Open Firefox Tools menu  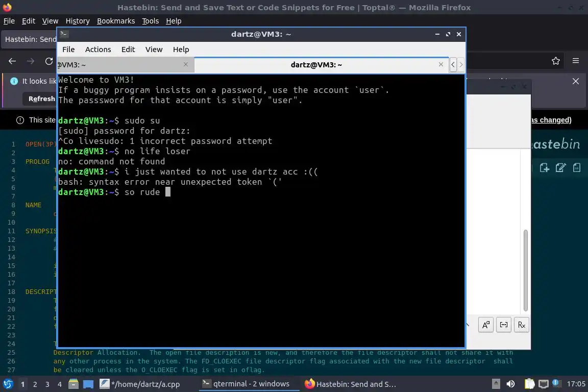tap(151, 21)
